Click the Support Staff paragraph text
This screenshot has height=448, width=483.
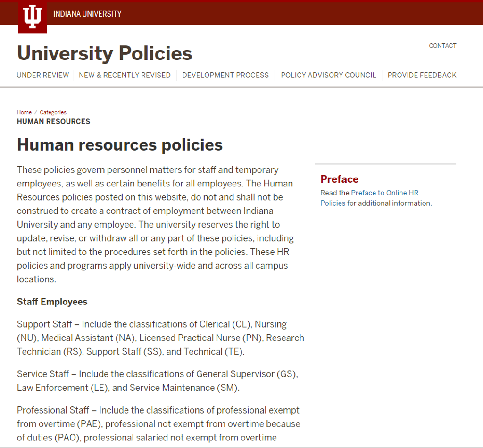[160, 338]
